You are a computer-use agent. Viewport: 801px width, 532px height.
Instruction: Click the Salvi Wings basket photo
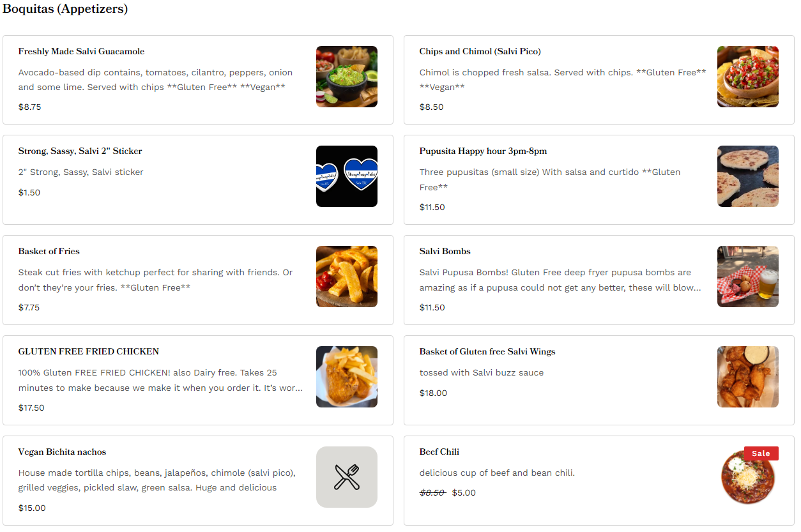[x=747, y=377]
